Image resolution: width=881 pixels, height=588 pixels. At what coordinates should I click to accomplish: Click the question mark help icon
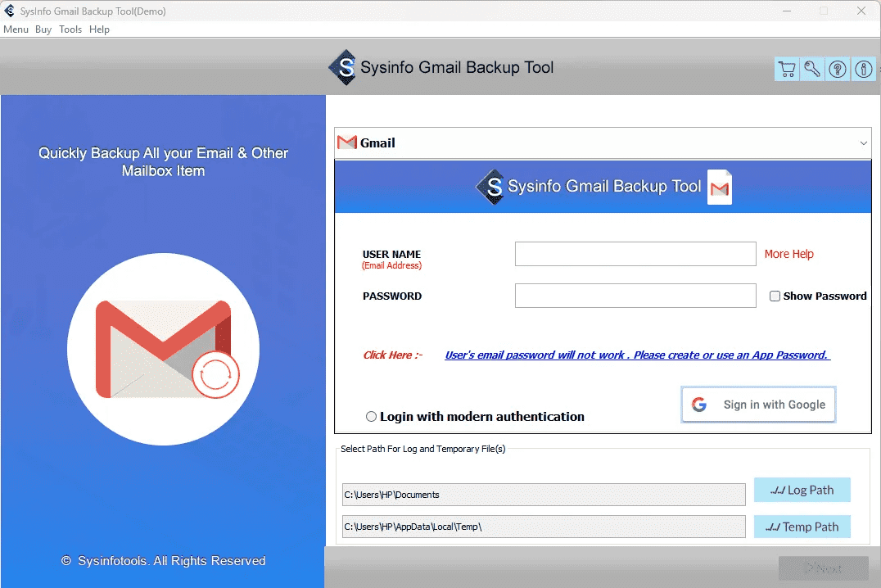(x=838, y=70)
